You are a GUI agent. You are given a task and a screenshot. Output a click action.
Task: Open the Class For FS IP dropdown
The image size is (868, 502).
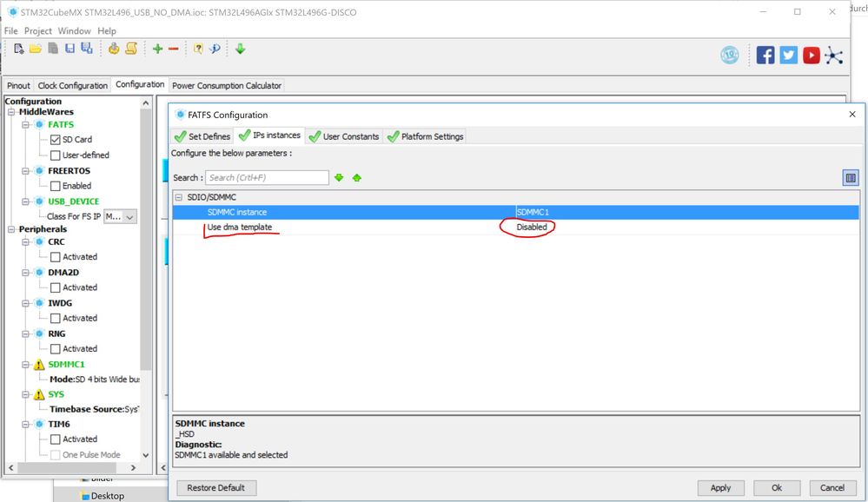click(x=120, y=216)
